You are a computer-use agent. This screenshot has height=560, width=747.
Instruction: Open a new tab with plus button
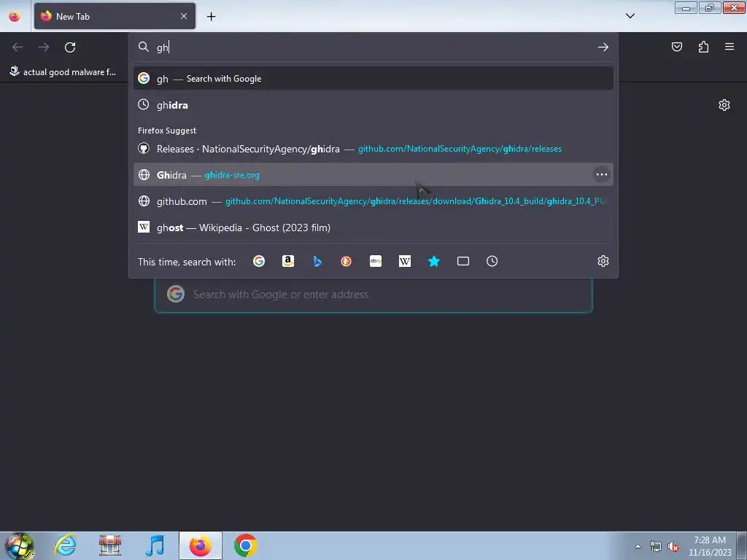coord(211,17)
